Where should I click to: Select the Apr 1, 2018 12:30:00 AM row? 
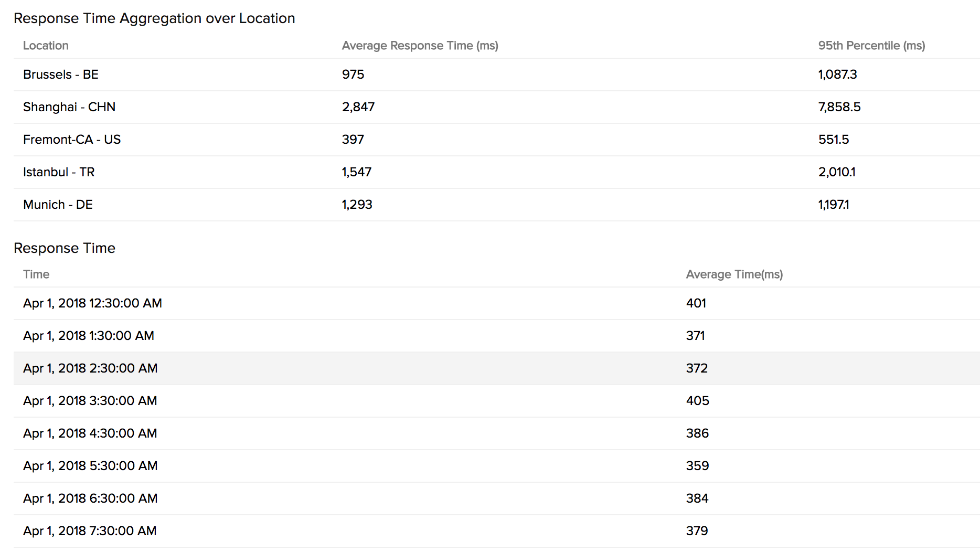coord(92,303)
